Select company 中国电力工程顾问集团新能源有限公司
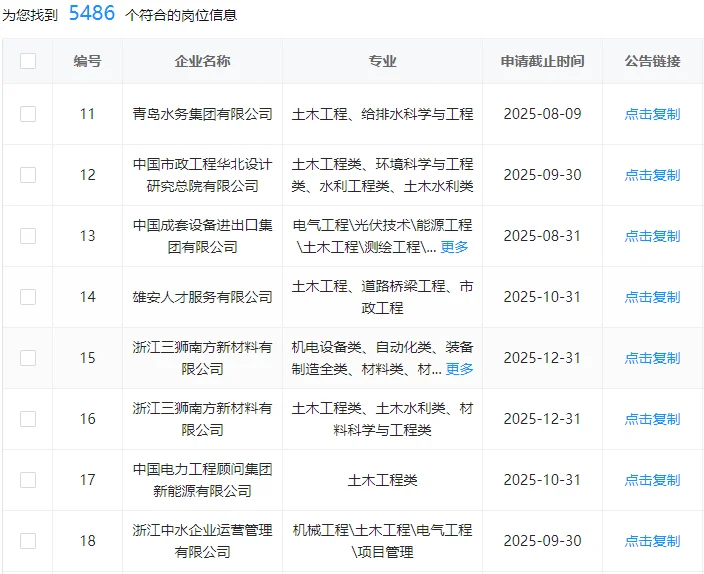 pos(202,480)
